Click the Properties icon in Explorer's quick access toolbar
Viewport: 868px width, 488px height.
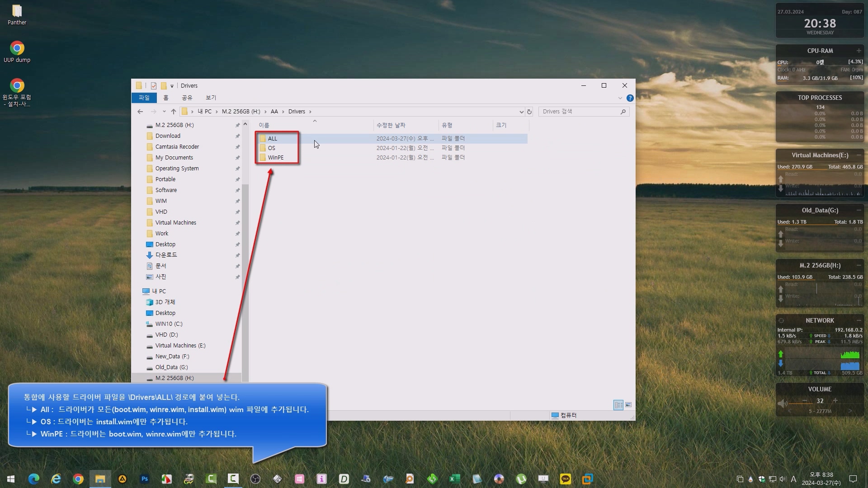(154, 85)
